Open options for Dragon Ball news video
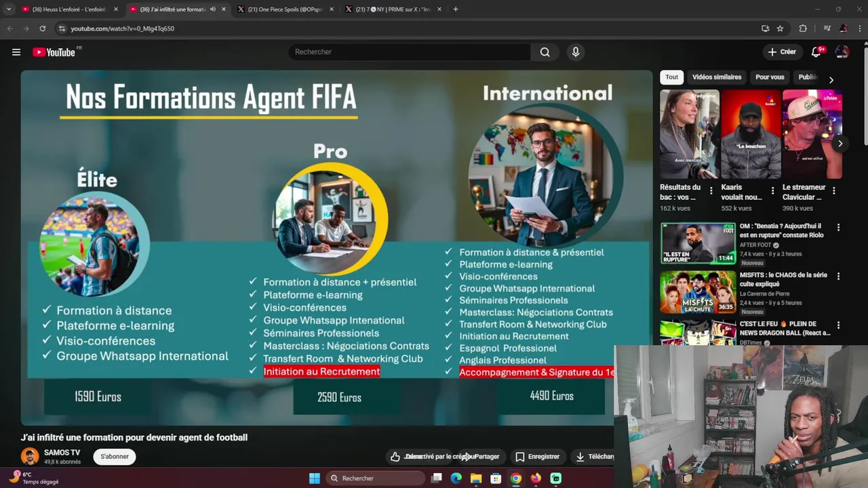868x488 pixels. click(838, 325)
